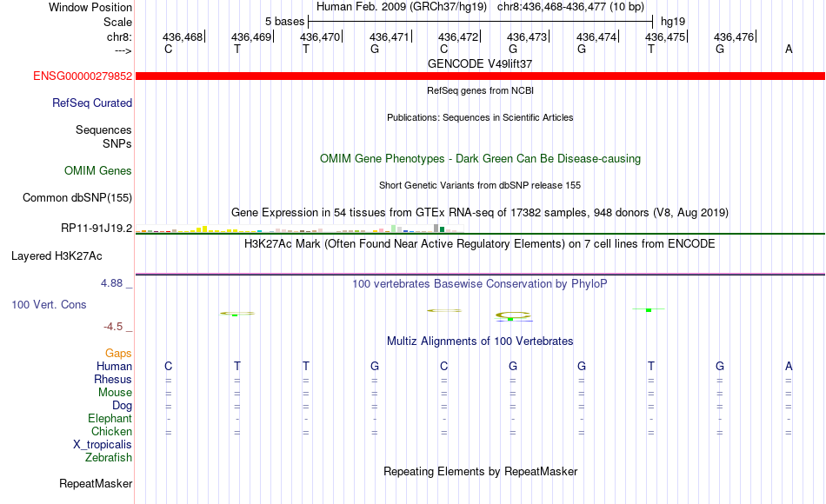Click 100 vertebrates Basewise Conservation title
This screenshot has width=826, height=504.
[x=480, y=284]
